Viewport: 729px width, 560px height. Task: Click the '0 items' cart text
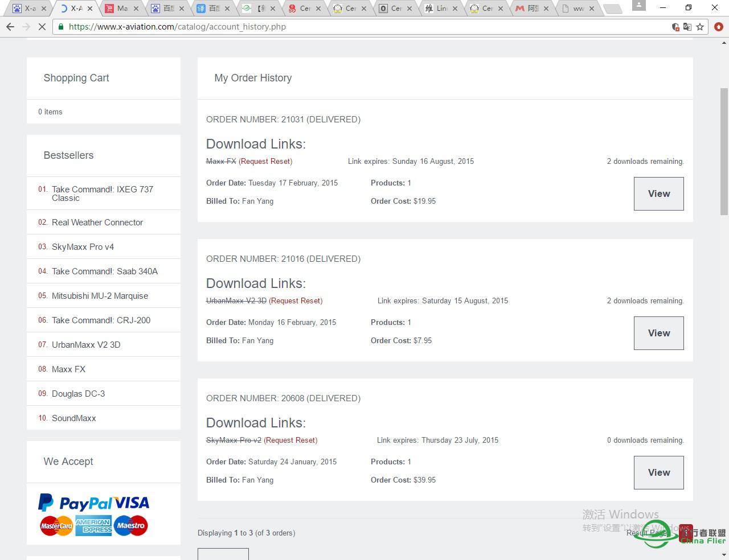(50, 112)
